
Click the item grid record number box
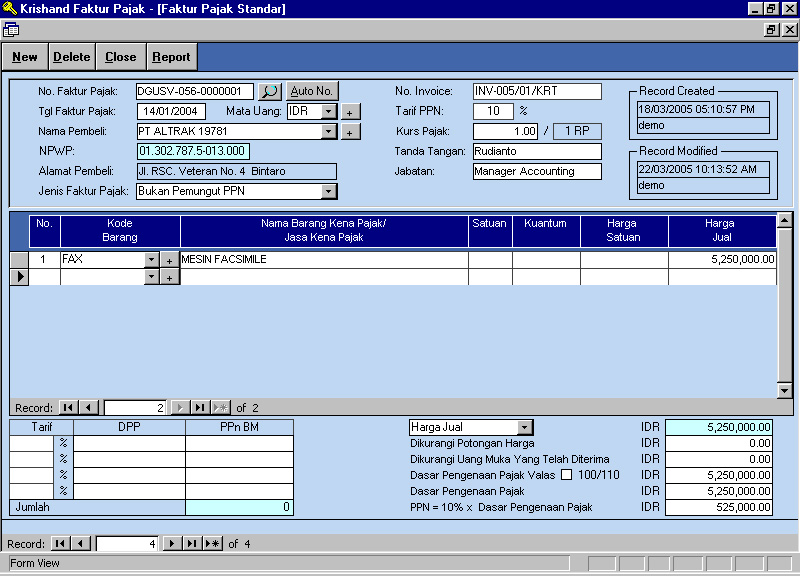tap(135, 407)
